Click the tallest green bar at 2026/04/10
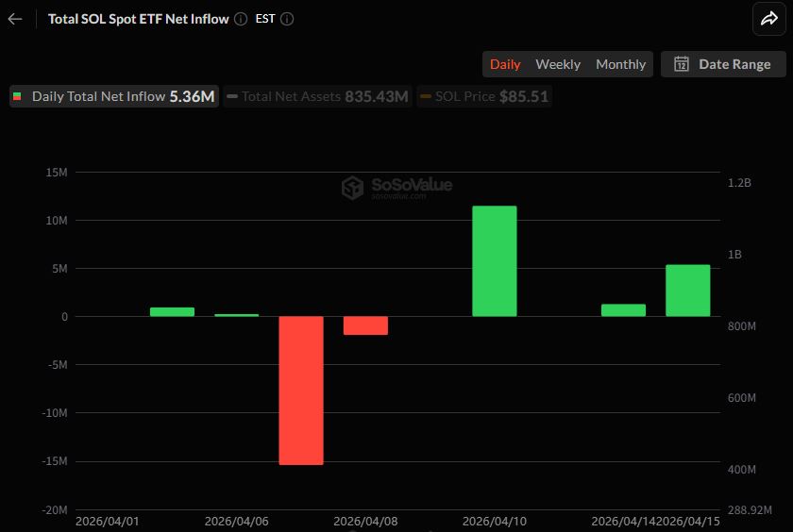 click(495, 261)
